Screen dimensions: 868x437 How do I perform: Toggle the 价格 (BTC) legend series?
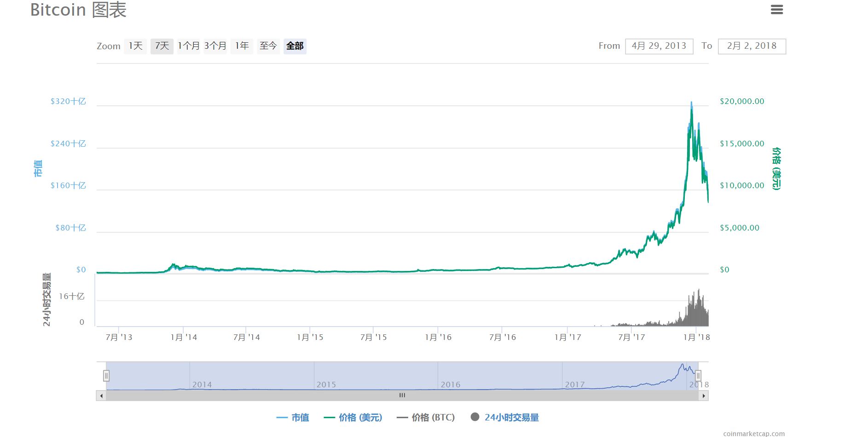point(426,418)
